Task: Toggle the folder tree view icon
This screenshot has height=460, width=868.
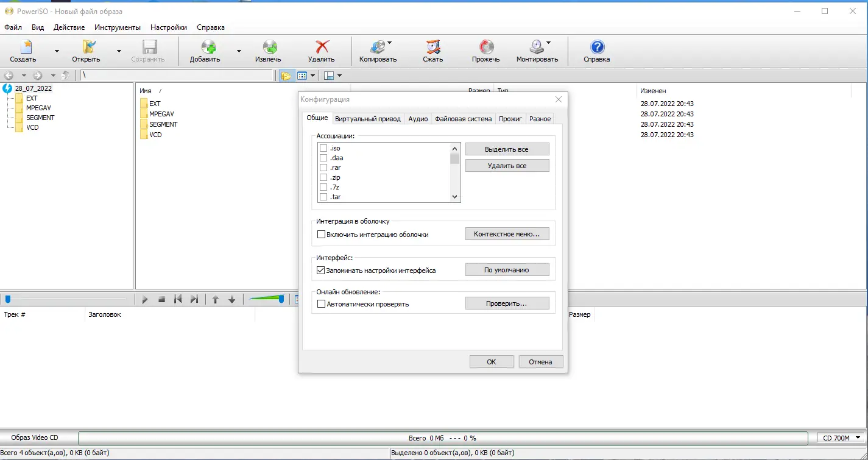Action: click(x=285, y=76)
